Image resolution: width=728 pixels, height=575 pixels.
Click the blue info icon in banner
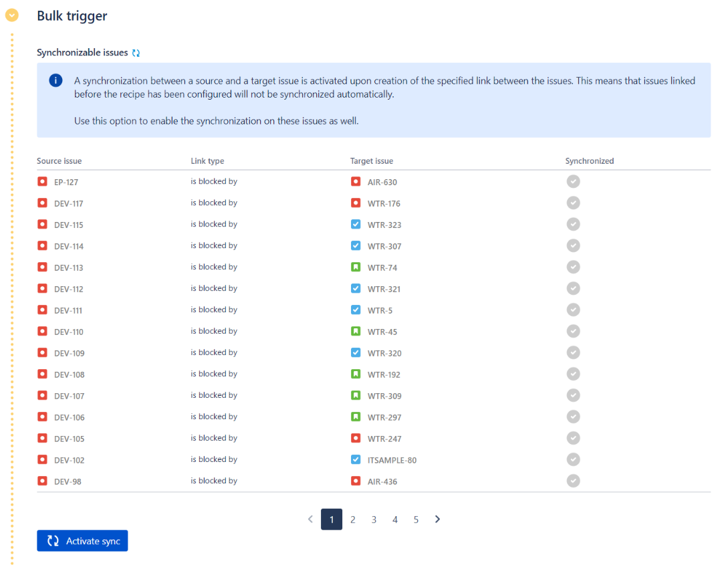(x=55, y=81)
